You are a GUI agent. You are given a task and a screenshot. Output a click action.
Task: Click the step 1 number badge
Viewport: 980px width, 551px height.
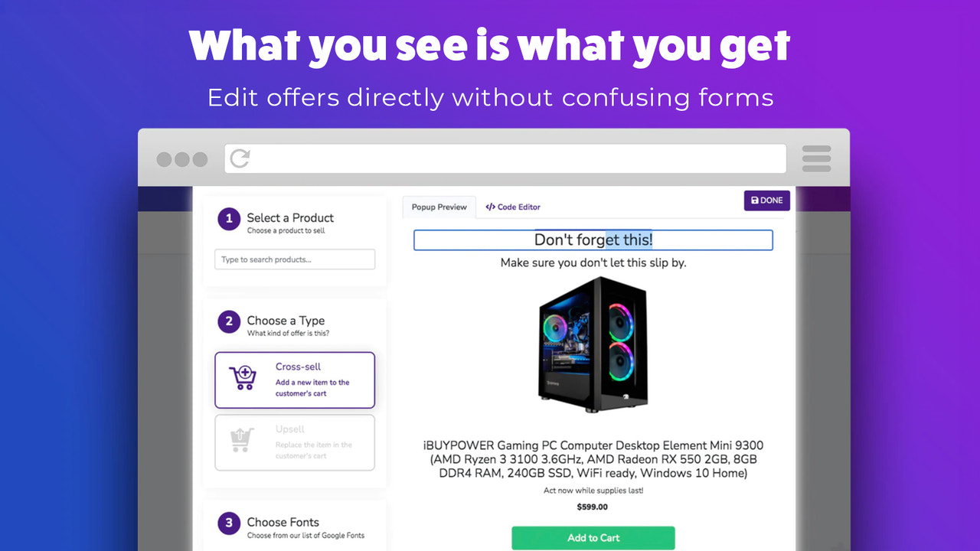(229, 219)
